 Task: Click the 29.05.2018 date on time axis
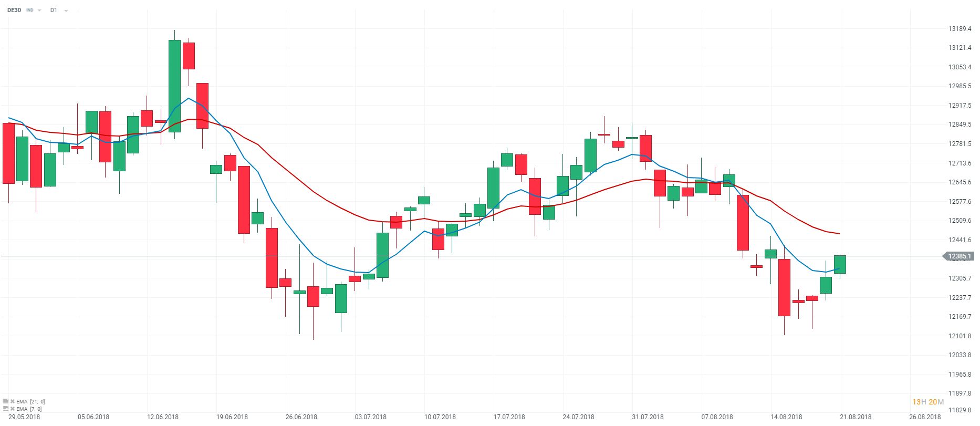[x=24, y=417]
